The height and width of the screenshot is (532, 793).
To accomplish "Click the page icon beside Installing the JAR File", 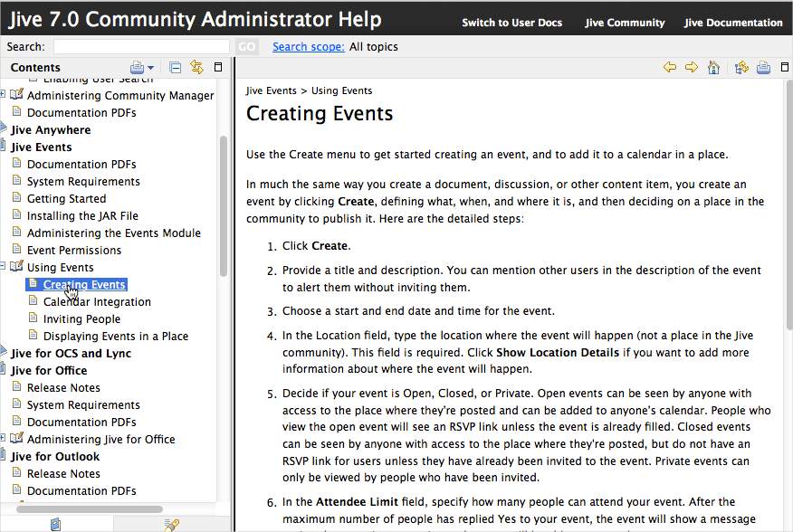I will 16,214.
